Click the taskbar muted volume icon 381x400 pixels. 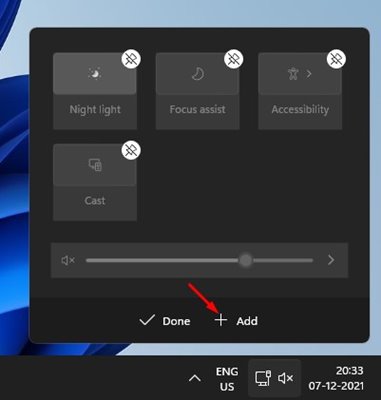(x=286, y=378)
